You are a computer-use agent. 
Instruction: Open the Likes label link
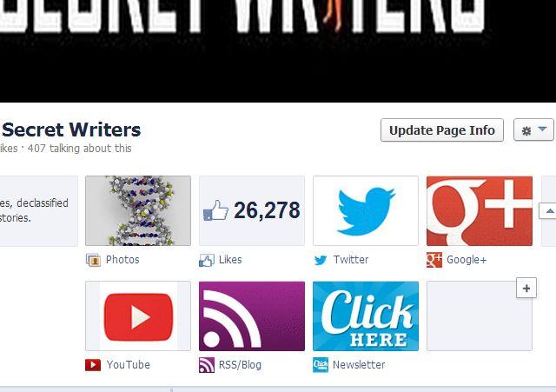pyautogui.click(x=230, y=260)
